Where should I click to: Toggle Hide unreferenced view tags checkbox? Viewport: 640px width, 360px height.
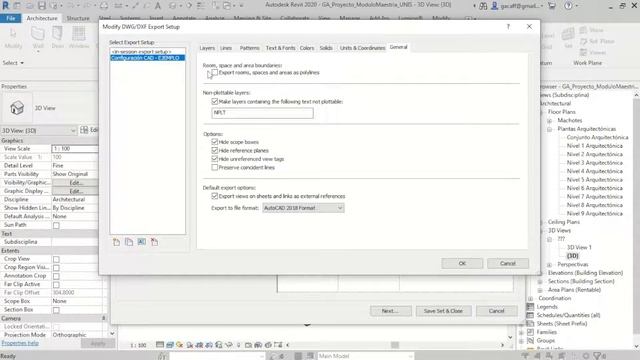click(x=215, y=159)
